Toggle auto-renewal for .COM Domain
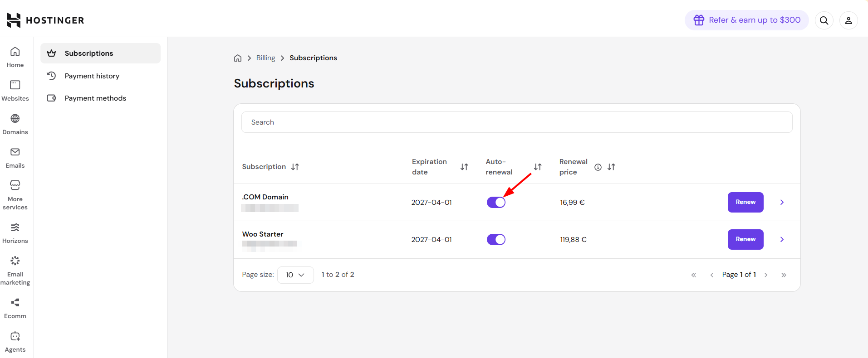The height and width of the screenshot is (358, 868). tap(496, 203)
